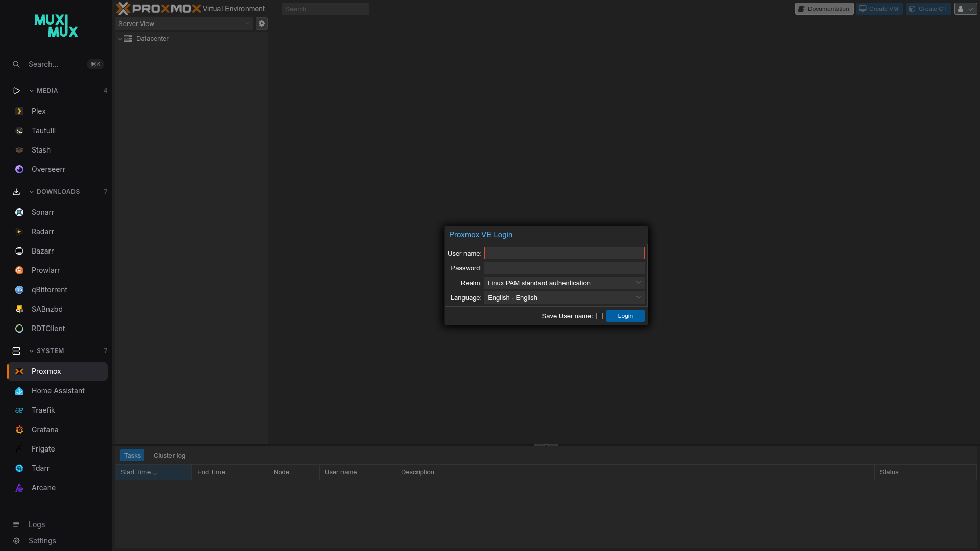This screenshot has width=980, height=551.
Task: Select the Grafana icon
Action: tap(19, 430)
